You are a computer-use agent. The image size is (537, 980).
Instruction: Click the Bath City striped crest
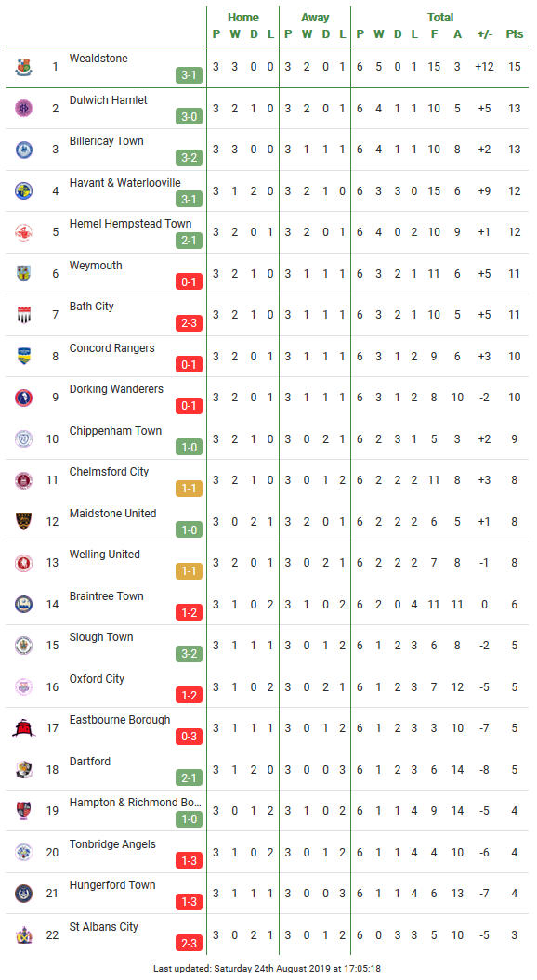(x=24, y=314)
